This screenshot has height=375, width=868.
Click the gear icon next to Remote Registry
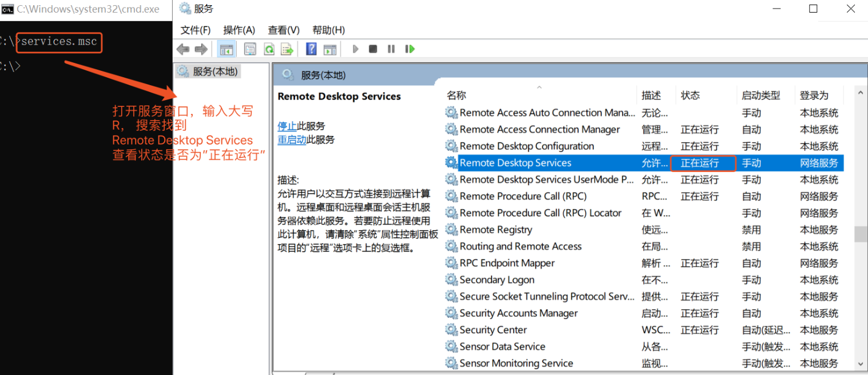[451, 229]
